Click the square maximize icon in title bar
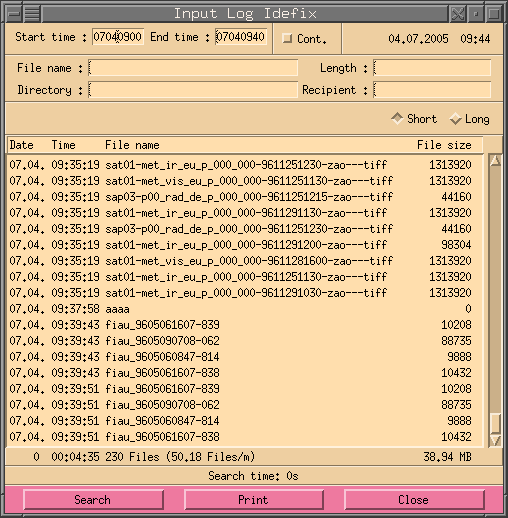The image size is (508, 518). coord(494,14)
